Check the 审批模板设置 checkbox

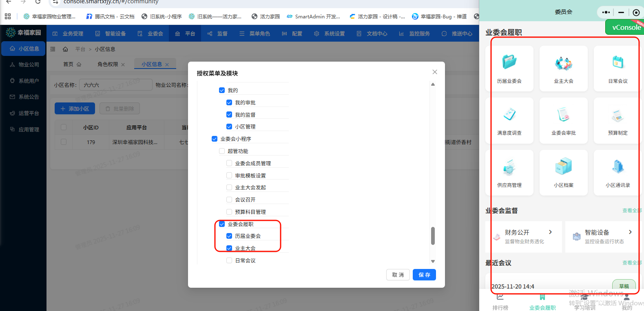(229, 175)
